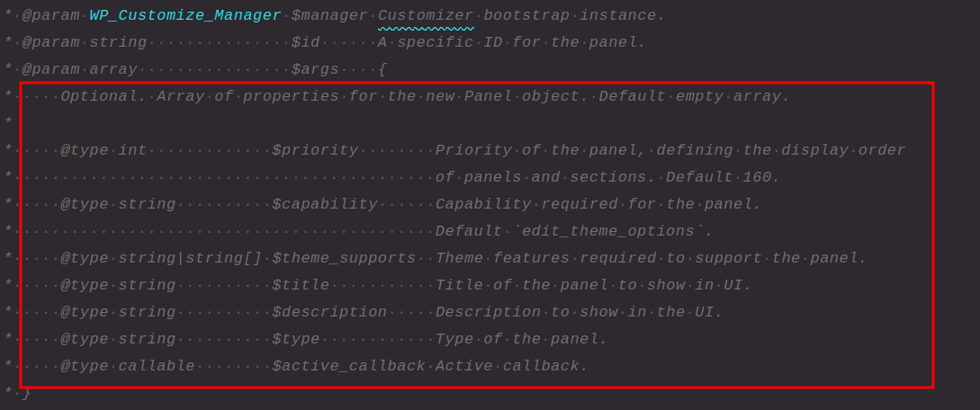This screenshot has width=980, height=410.
Task: Click the underlined word Customizer
Action: pos(426,15)
